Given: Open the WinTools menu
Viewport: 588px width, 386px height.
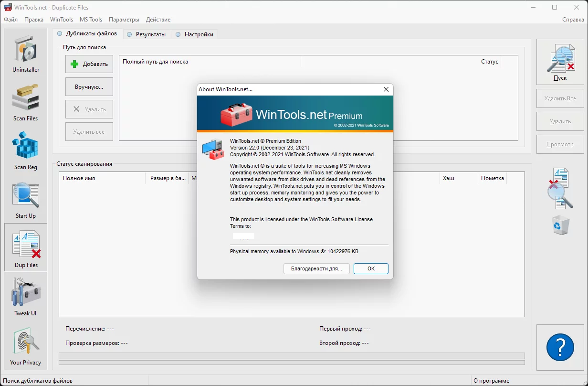Looking at the screenshot, I should pyautogui.click(x=62, y=20).
